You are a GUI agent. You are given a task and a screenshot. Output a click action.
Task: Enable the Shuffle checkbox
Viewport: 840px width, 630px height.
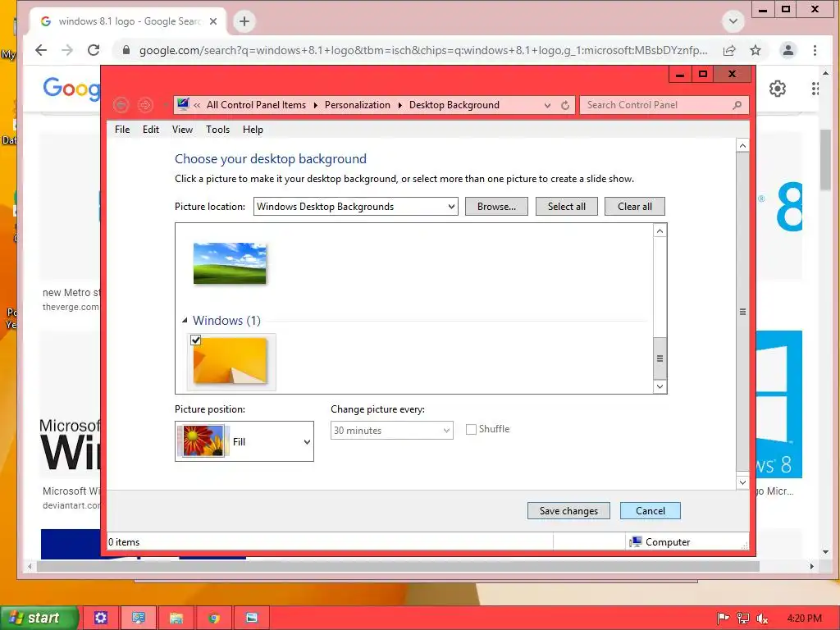(x=471, y=429)
